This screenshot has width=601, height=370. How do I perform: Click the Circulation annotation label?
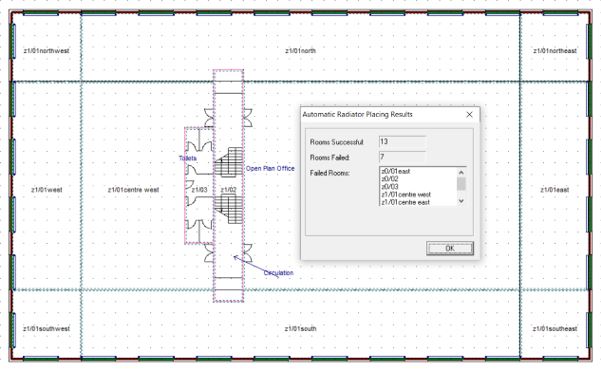click(279, 273)
